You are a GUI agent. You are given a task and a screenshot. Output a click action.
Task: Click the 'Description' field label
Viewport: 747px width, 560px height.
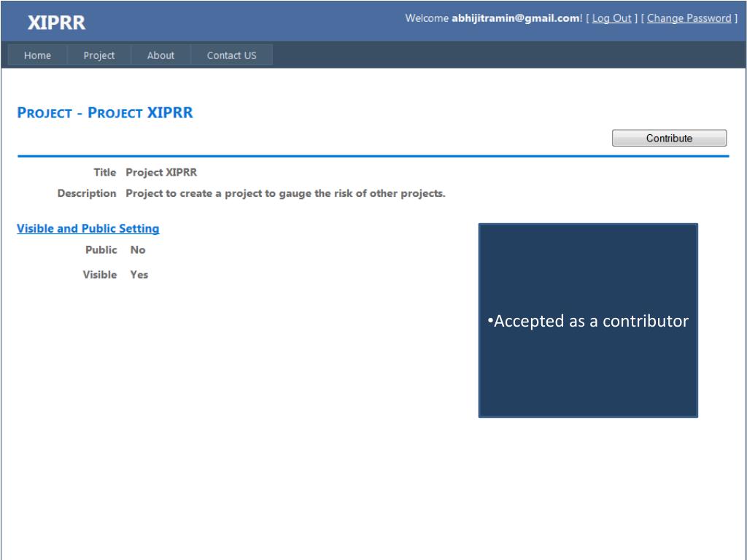coord(87,193)
